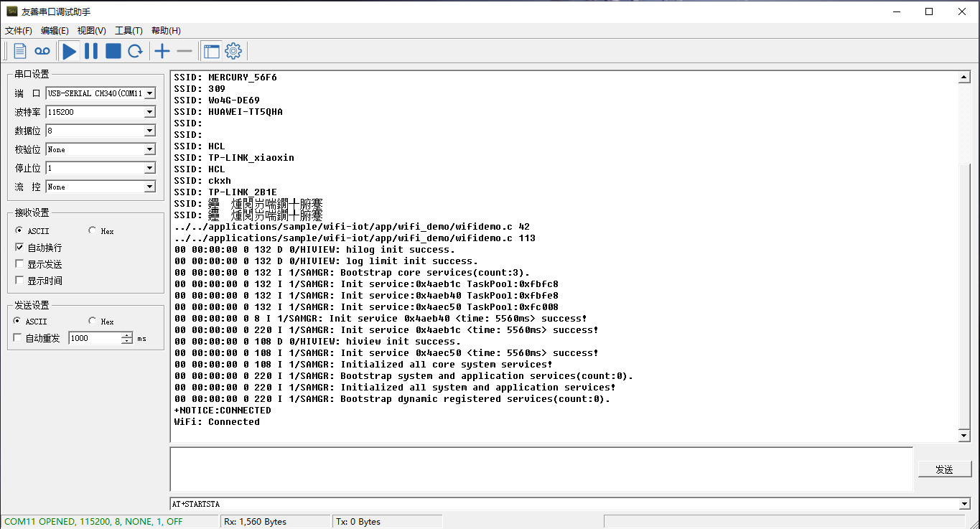
Task: Click the plus toolbar icon
Action: 162,51
